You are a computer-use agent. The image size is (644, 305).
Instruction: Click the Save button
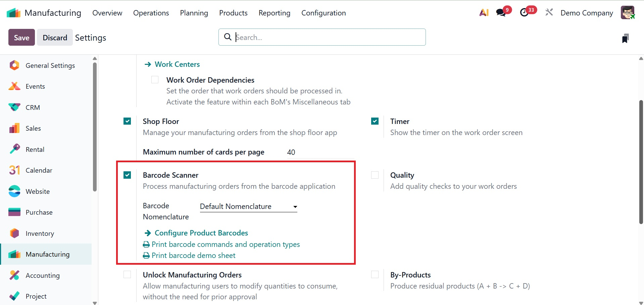(21, 38)
